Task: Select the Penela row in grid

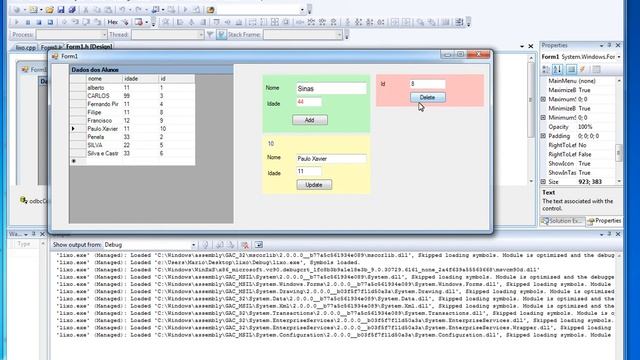Action: point(132,137)
